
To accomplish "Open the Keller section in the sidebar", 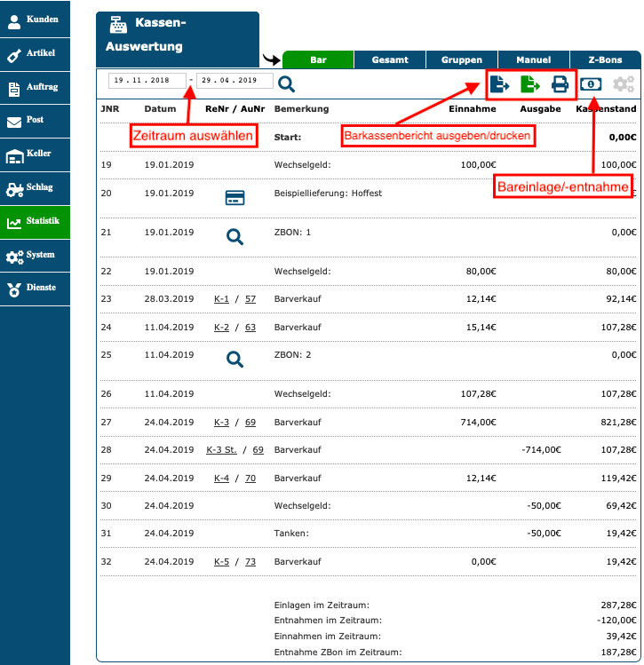I will tap(35, 154).
